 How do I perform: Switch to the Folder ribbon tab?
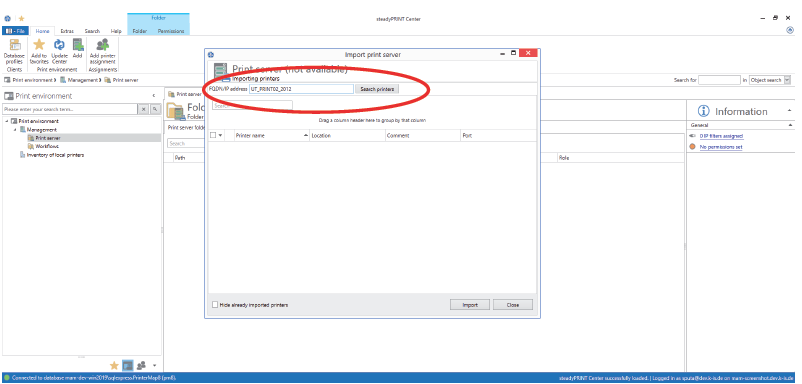[140, 31]
